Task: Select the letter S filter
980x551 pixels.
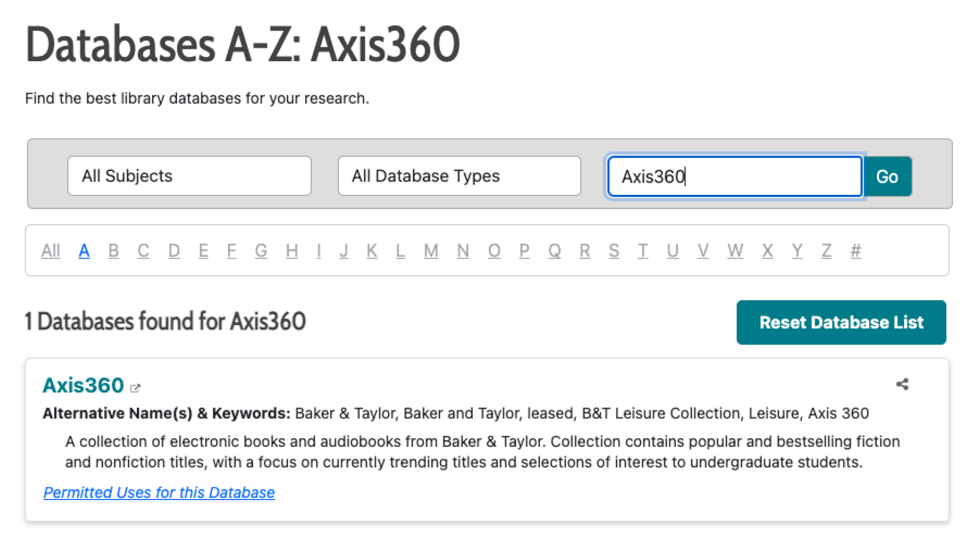Action: 614,251
